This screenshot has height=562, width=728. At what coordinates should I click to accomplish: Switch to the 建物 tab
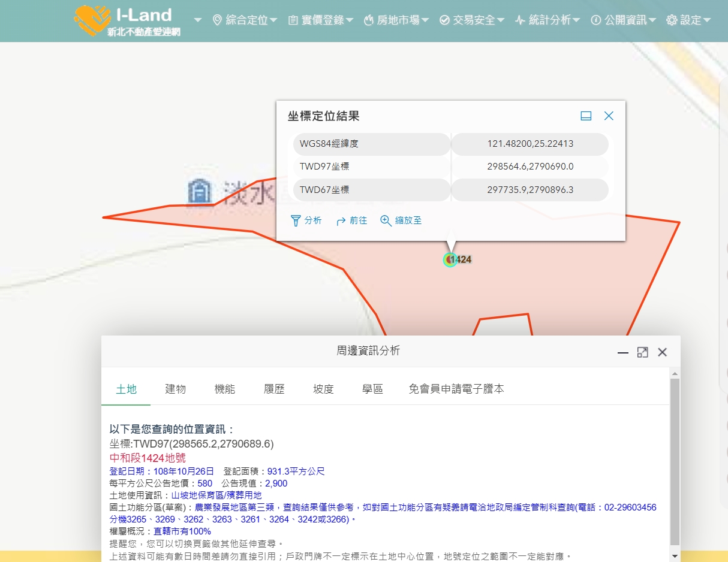point(176,389)
